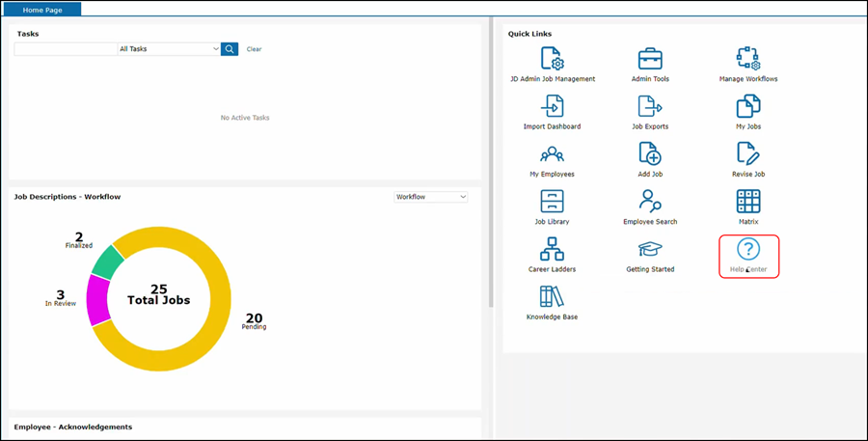
Task: Launch Job Exports from Quick Links
Action: [x=650, y=106]
